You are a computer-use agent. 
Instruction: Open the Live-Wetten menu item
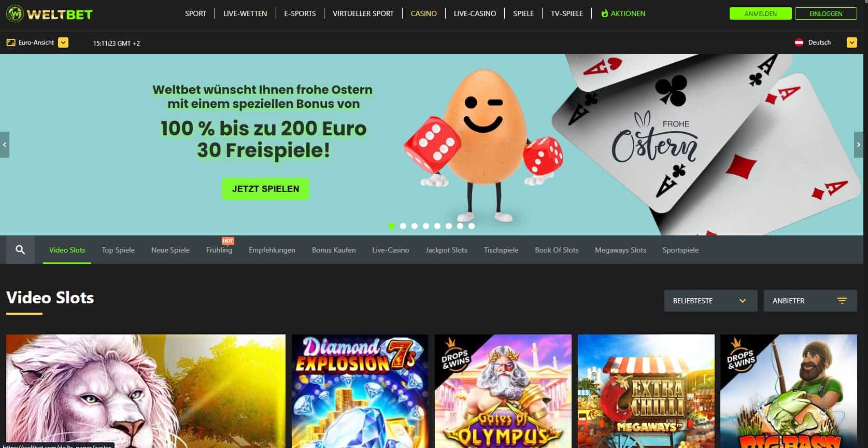pos(245,13)
